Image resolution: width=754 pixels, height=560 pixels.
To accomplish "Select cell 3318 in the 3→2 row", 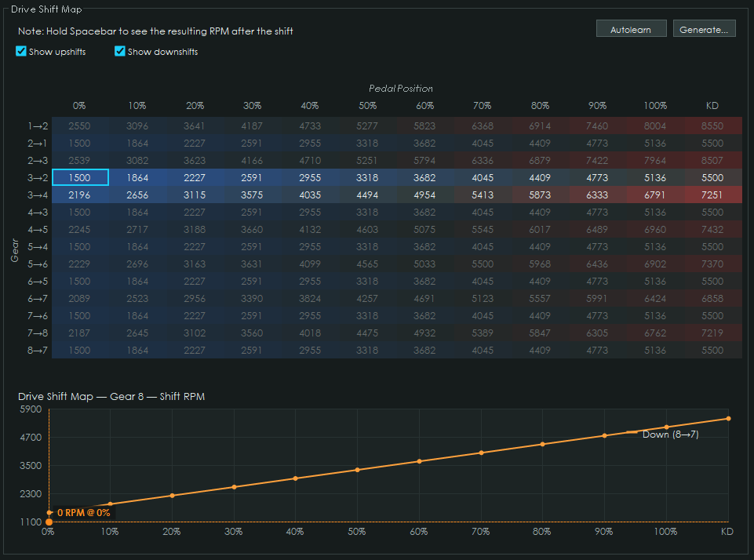I will [367, 178].
